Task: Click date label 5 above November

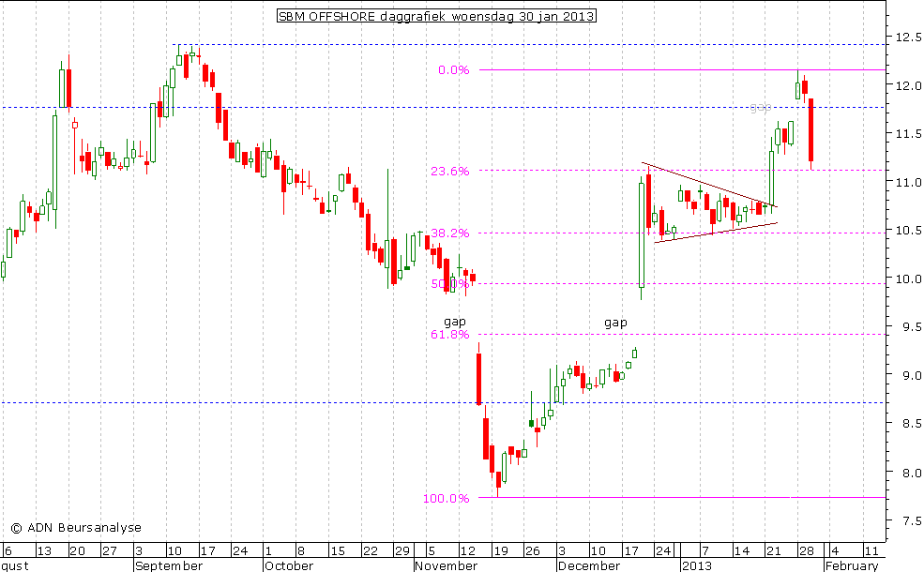Action: pos(432,551)
